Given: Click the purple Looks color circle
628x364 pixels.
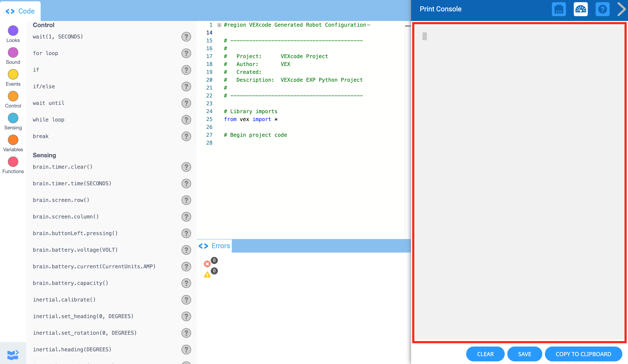Looking at the screenshot, I should click(13, 31).
